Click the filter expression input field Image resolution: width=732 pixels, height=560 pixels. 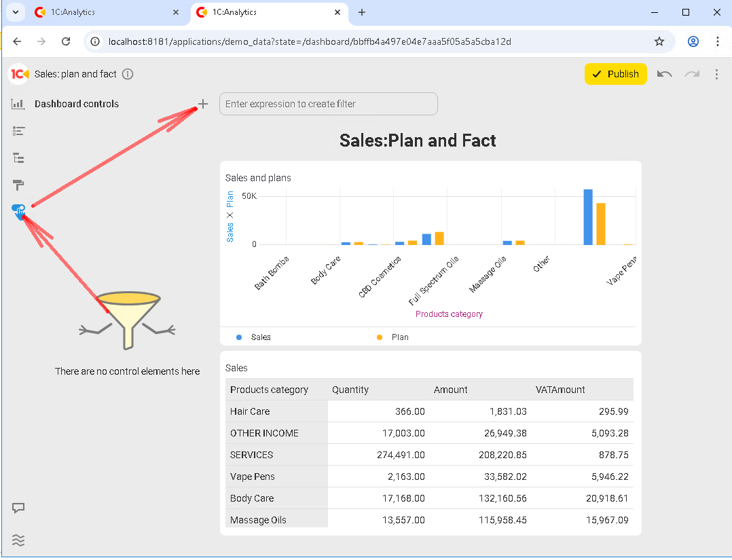[x=328, y=104]
